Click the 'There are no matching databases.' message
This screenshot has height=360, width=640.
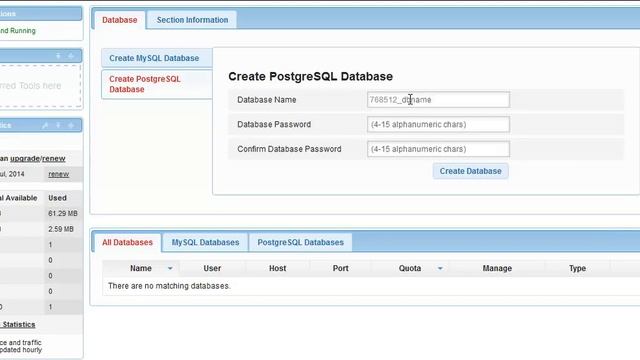(169, 286)
